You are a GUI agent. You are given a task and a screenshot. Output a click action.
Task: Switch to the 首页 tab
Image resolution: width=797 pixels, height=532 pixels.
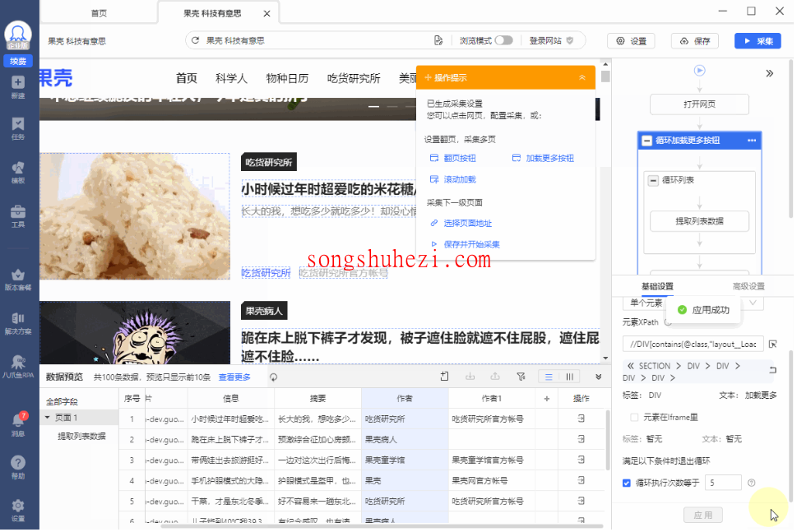pyautogui.click(x=100, y=13)
